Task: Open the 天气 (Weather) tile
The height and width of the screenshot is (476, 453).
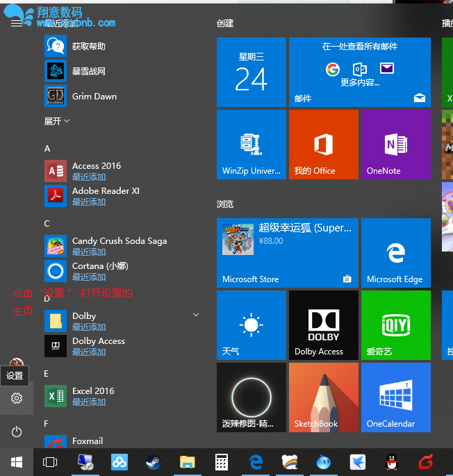Action: coord(252,325)
